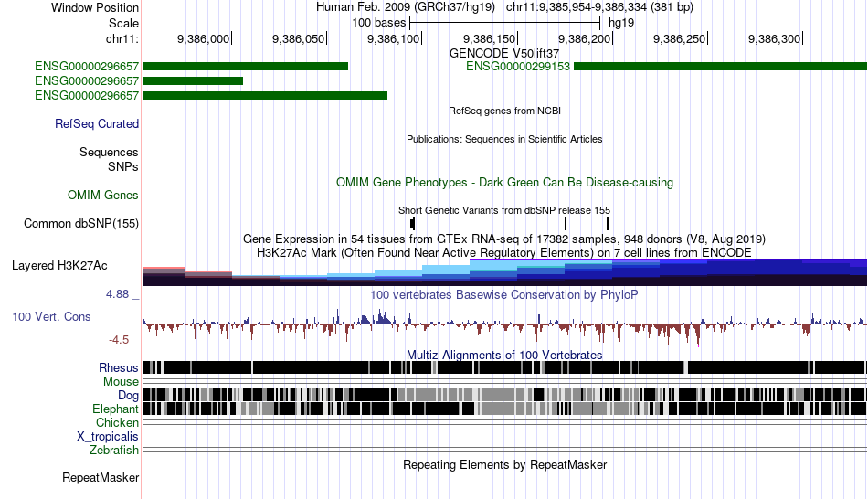Click the Layered H3K27Ac track label
Viewport: 868px width, 499px height.
coord(59,265)
